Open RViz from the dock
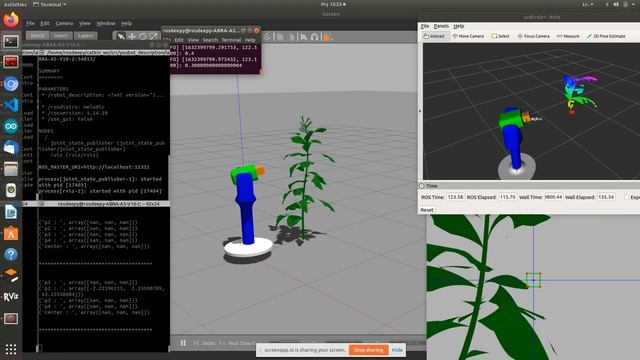This screenshot has width=640, height=360. pos(11,297)
